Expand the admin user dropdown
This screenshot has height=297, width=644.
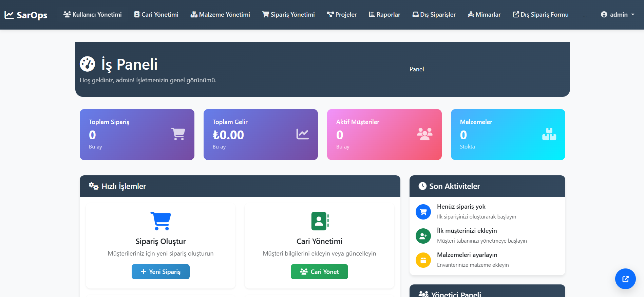click(x=618, y=15)
